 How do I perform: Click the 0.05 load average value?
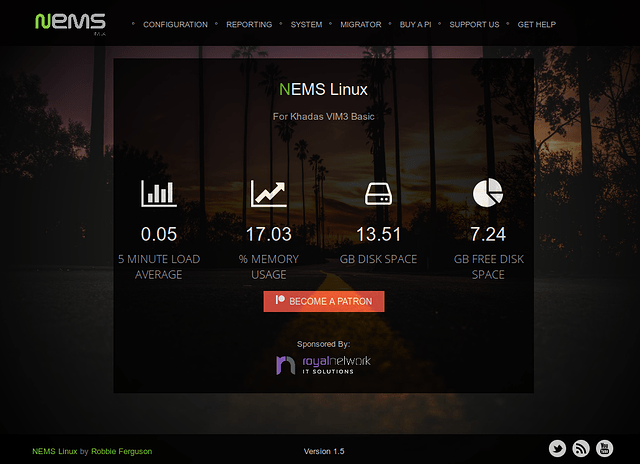[159, 234]
